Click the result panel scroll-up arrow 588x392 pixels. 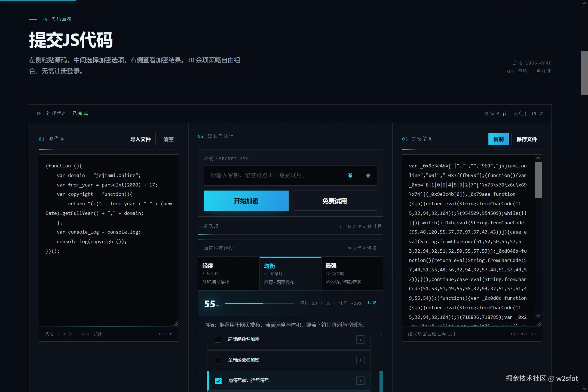click(x=538, y=158)
